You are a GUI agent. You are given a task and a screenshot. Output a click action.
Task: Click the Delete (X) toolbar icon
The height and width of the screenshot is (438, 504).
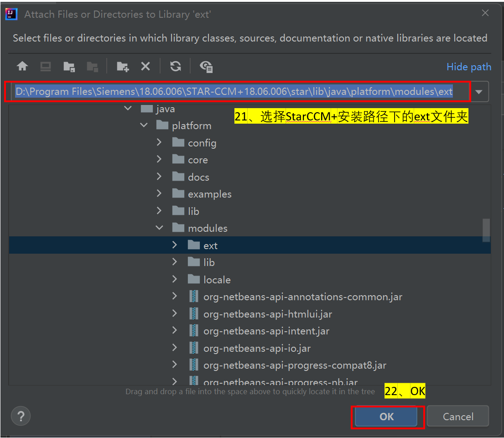pos(145,66)
